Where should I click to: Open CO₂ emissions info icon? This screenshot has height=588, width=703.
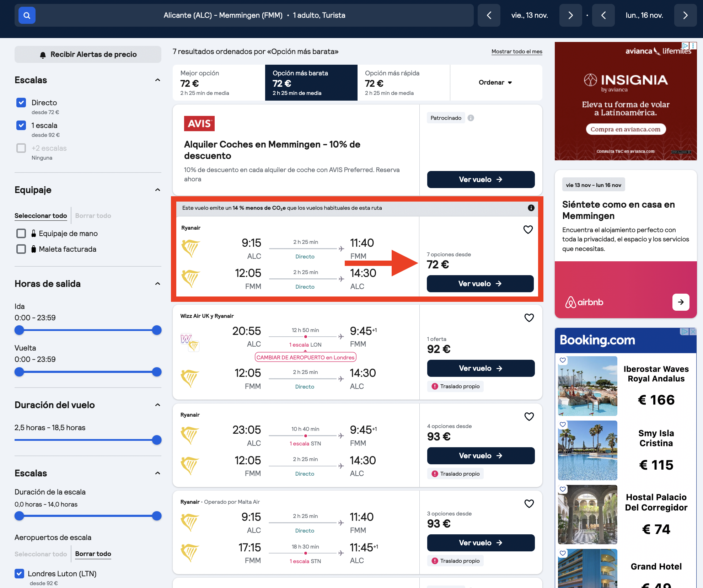(x=531, y=208)
